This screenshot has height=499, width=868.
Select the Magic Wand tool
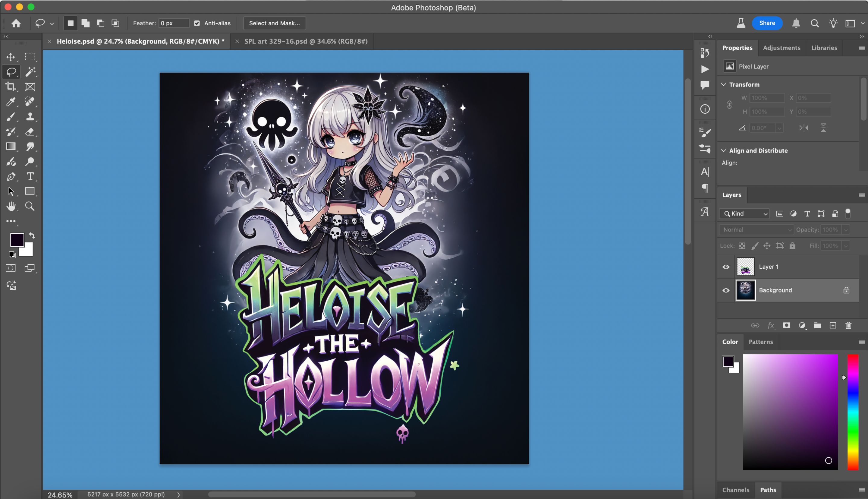point(30,72)
